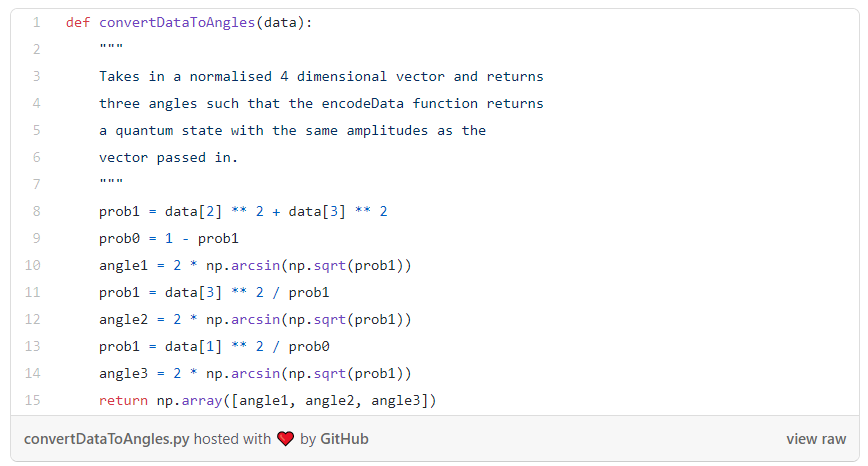The width and height of the screenshot is (868, 466).
Task: Select line number 6
Action: point(36,158)
